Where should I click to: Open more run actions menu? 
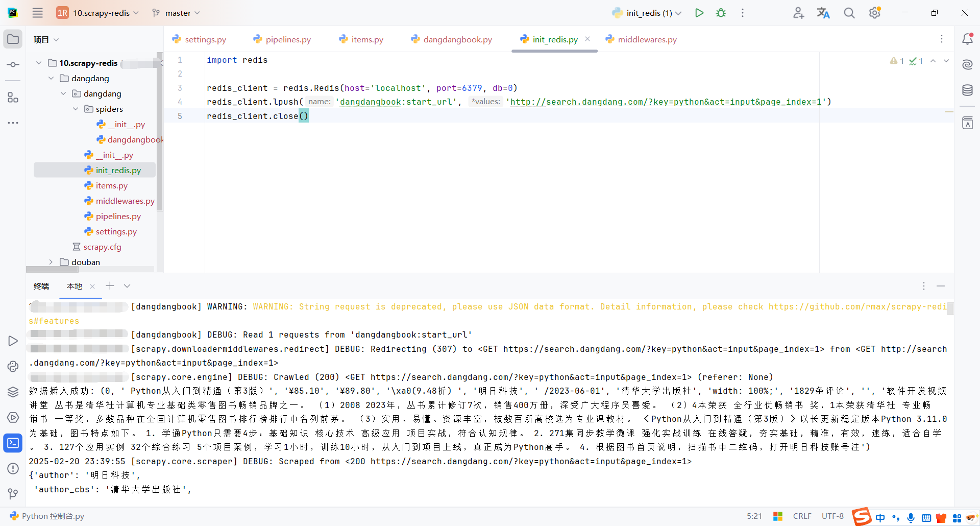743,13
